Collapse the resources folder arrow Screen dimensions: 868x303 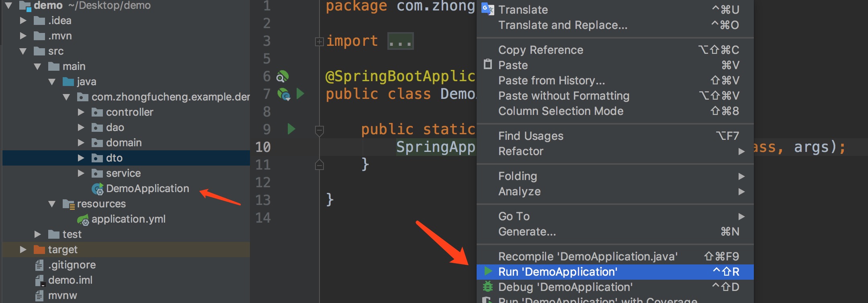click(x=52, y=204)
